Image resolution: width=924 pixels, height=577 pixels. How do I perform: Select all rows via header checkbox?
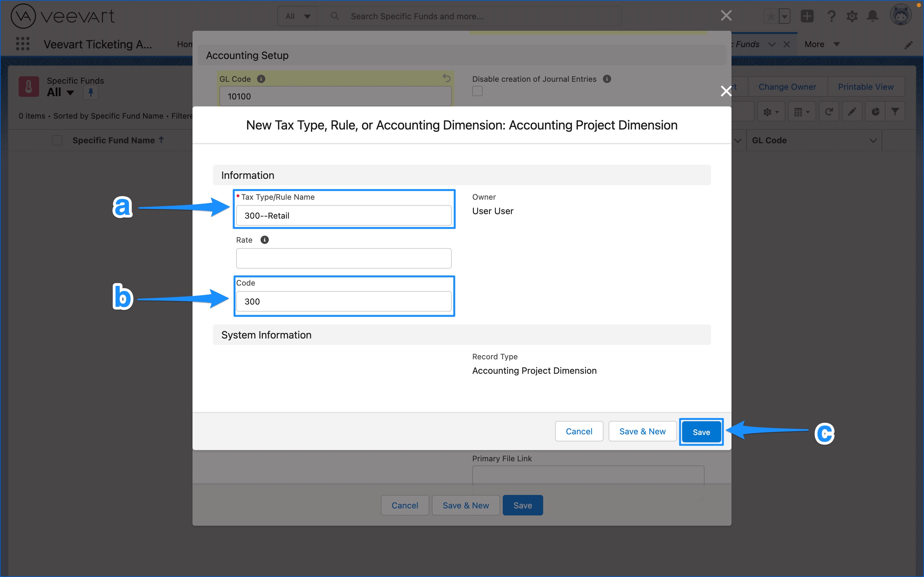56,140
